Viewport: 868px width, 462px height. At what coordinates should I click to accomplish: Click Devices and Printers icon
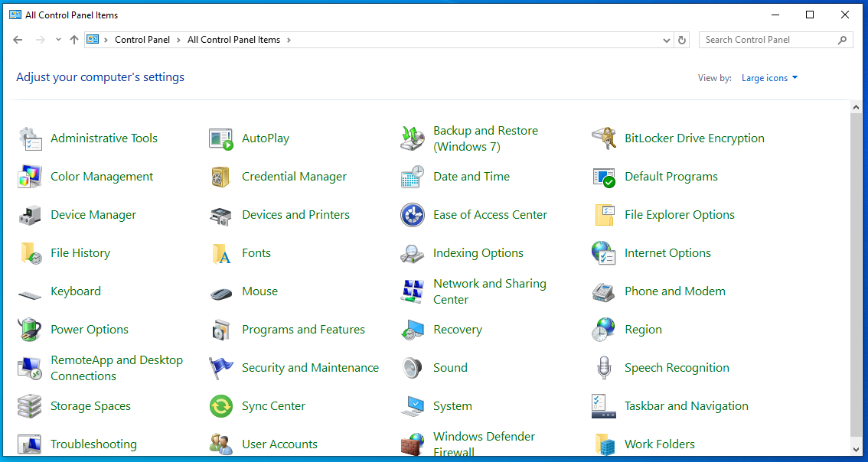[x=221, y=215]
